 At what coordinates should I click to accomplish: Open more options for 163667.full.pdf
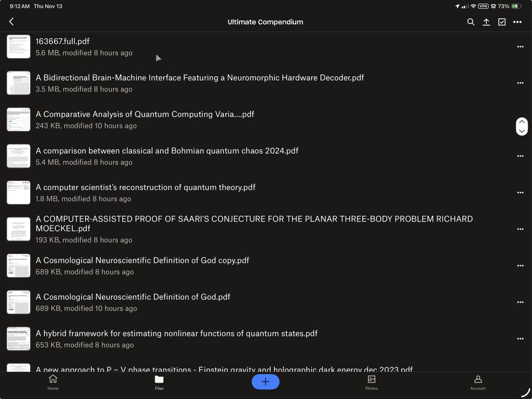(520, 47)
